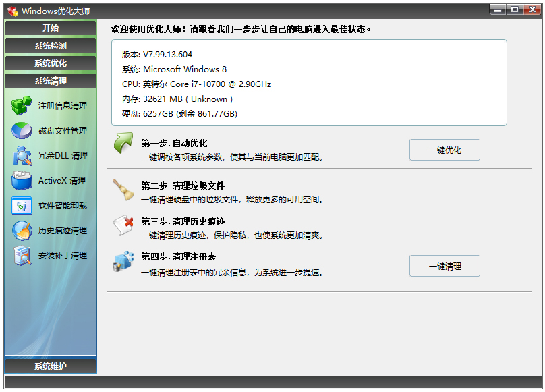Open 注册信息清理 registry cleanup icon

[22, 105]
